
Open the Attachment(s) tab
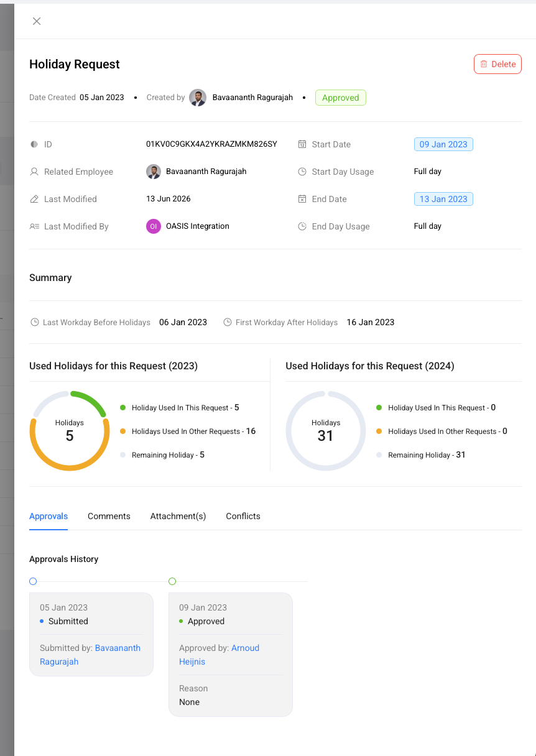[x=178, y=516]
